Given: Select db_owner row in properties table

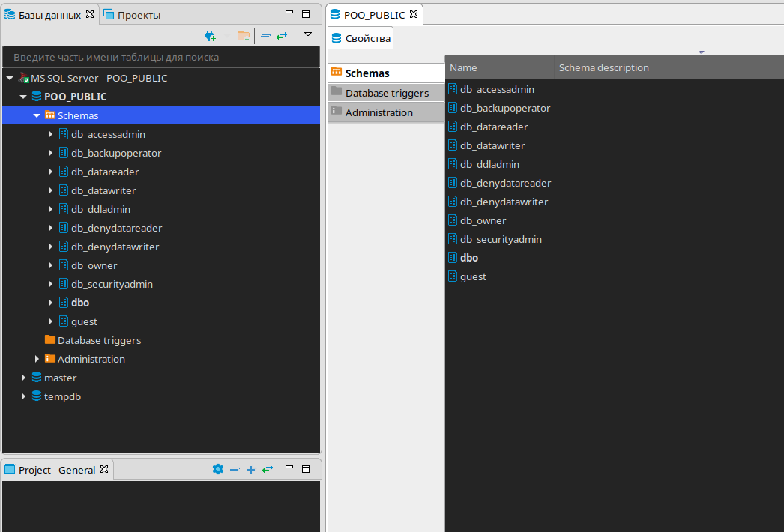Looking at the screenshot, I should (x=615, y=220).
